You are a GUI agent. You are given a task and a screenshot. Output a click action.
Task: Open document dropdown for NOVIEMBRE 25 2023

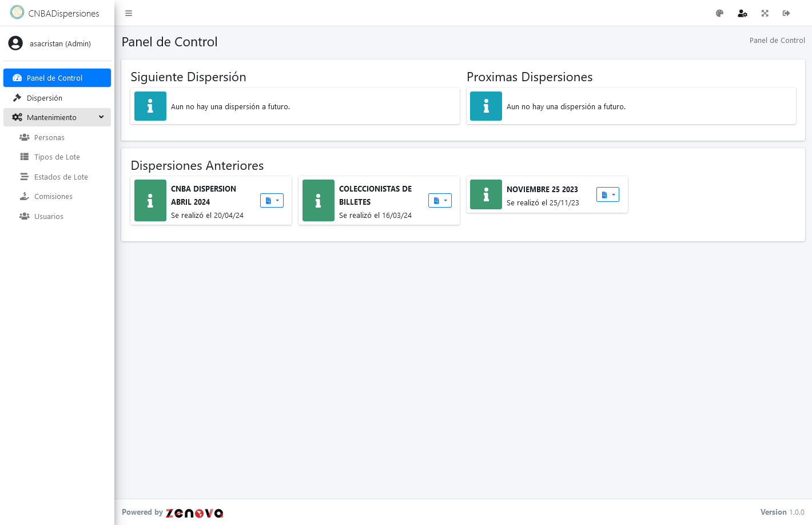click(x=607, y=195)
